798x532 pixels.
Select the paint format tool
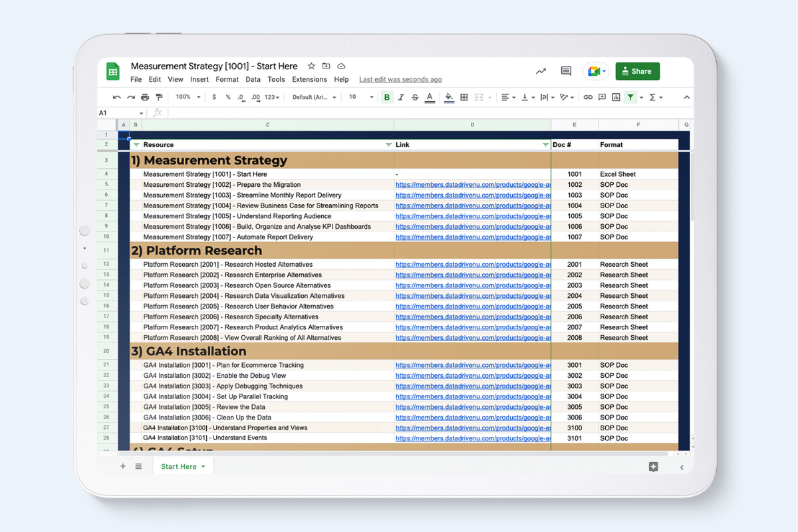(159, 97)
